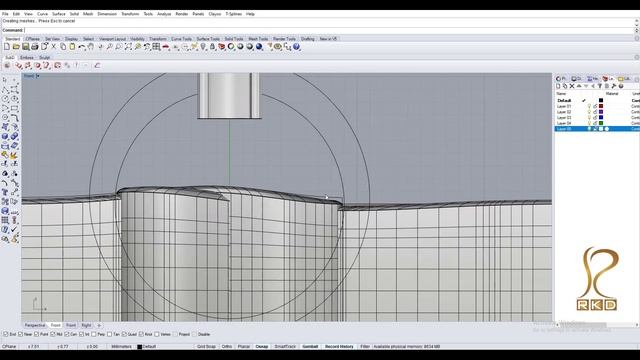
Task: Click the Layer 04 green color swatch
Action: click(601, 123)
